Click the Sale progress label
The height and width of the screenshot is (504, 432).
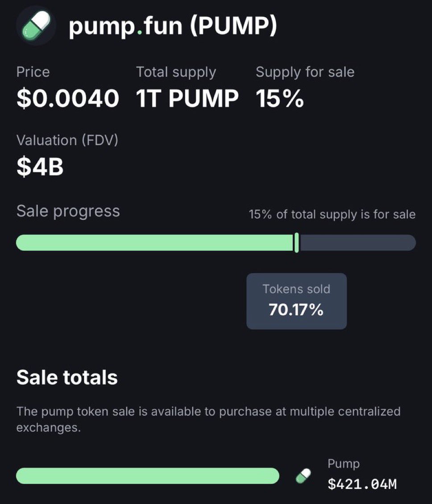[x=68, y=212]
